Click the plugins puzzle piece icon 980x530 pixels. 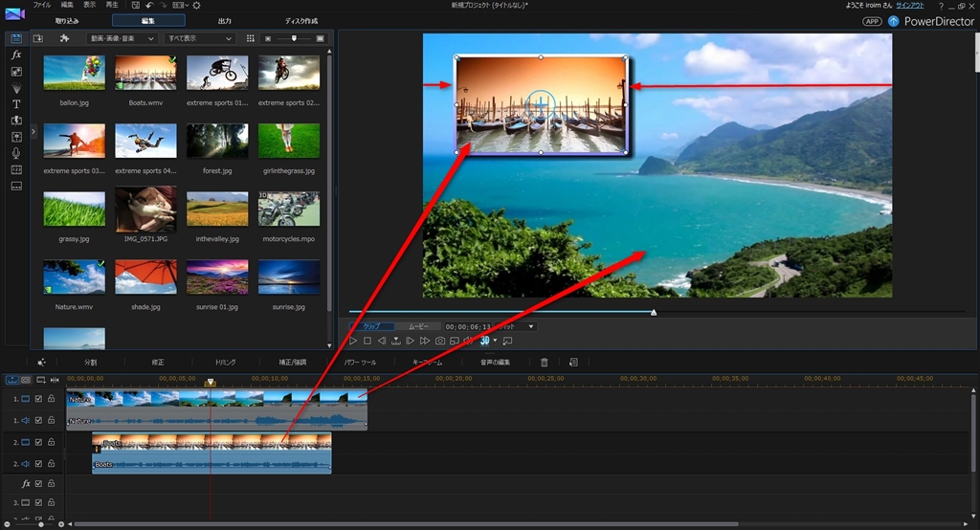(x=64, y=39)
